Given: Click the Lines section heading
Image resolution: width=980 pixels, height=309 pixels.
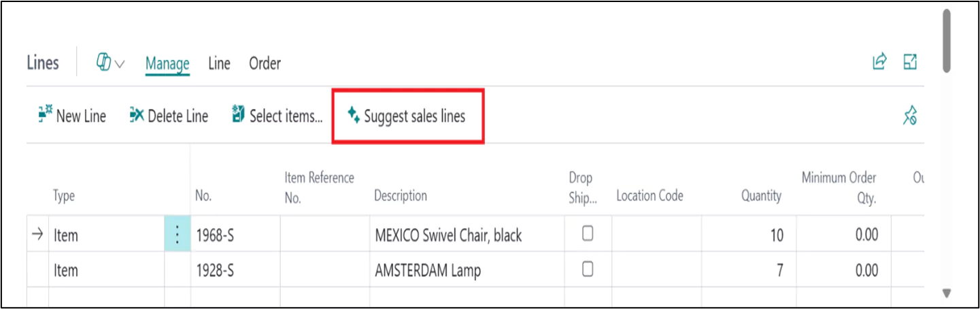Looking at the screenshot, I should 43,63.
